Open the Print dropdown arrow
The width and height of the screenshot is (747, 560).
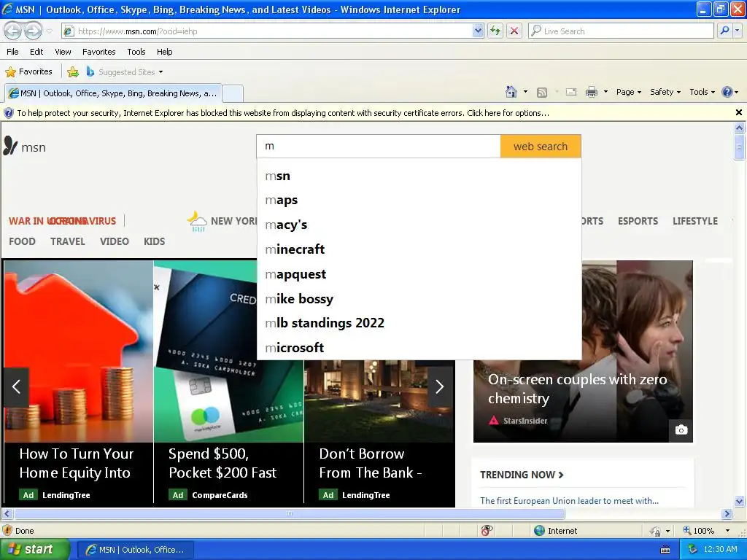click(605, 92)
